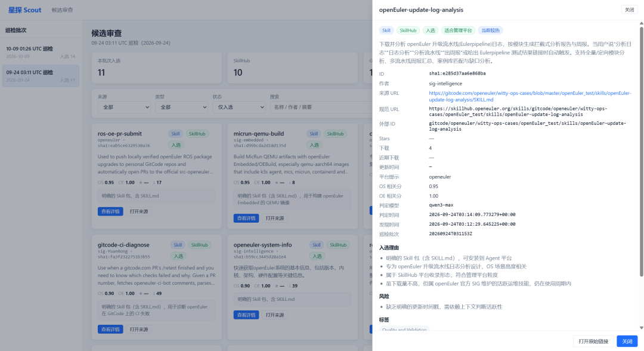Open the 类型 filter dropdown
The height and width of the screenshot is (351, 644).
(x=181, y=107)
